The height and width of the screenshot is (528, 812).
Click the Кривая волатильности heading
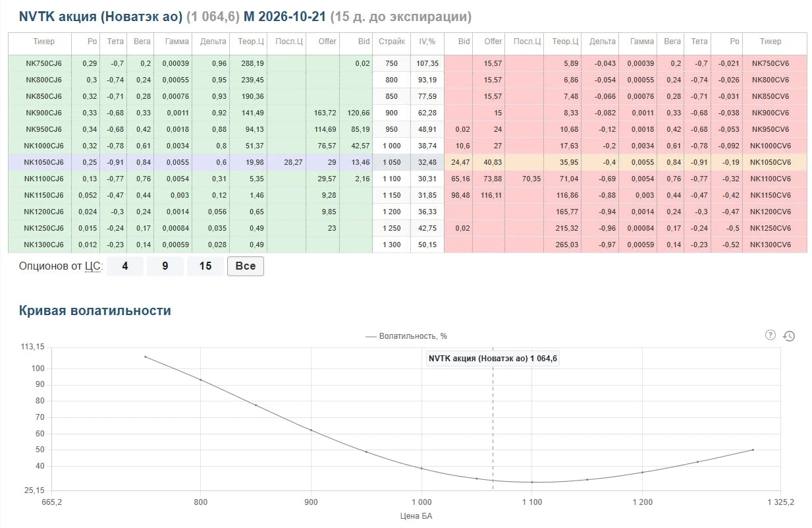95,310
